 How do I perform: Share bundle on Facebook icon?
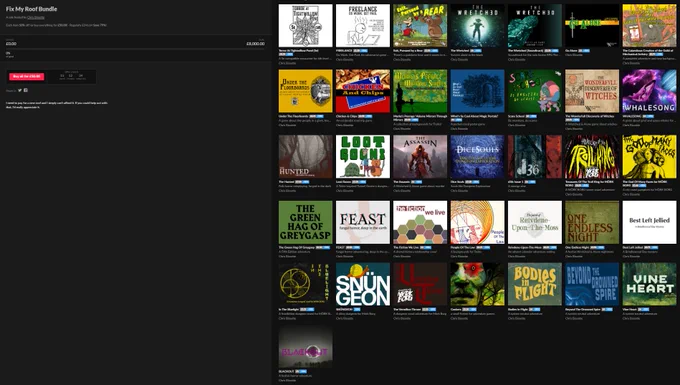(26, 90)
